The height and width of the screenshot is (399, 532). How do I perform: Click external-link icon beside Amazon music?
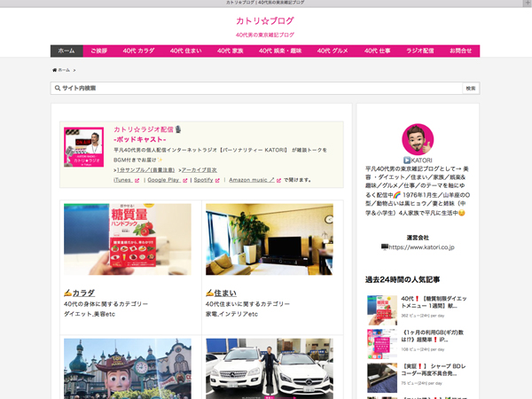point(278,181)
